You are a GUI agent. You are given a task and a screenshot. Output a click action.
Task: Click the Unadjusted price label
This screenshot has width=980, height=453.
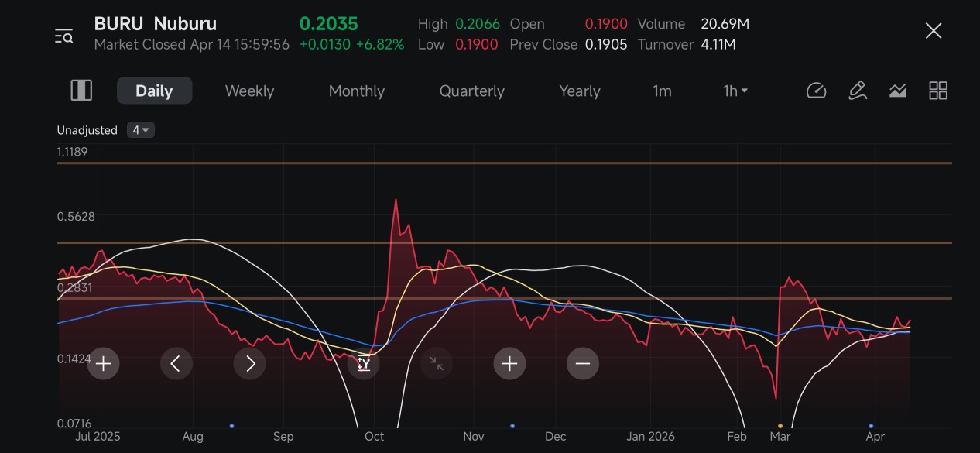87,130
